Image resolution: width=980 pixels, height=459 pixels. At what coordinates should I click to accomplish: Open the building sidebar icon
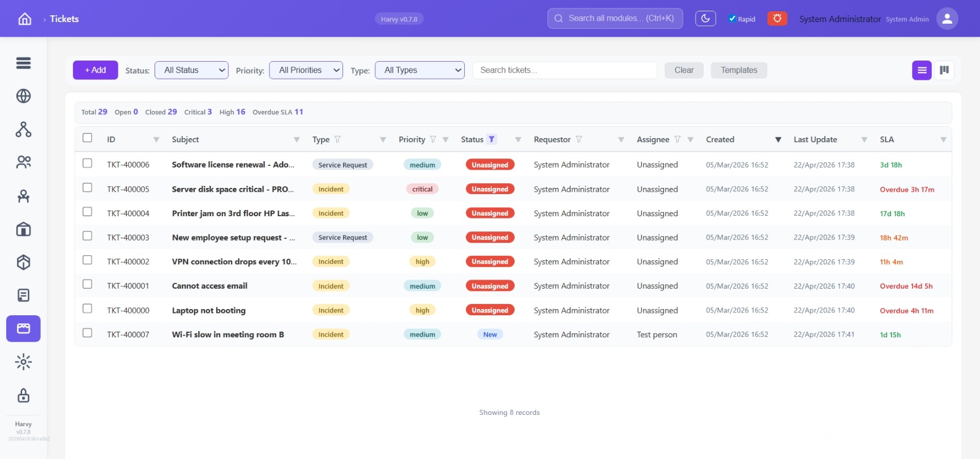coord(23,229)
